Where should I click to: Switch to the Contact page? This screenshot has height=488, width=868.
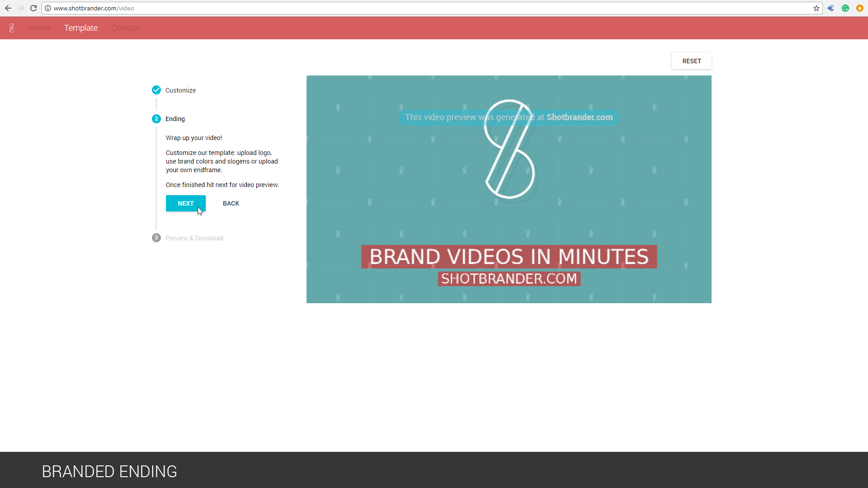tap(125, 28)
